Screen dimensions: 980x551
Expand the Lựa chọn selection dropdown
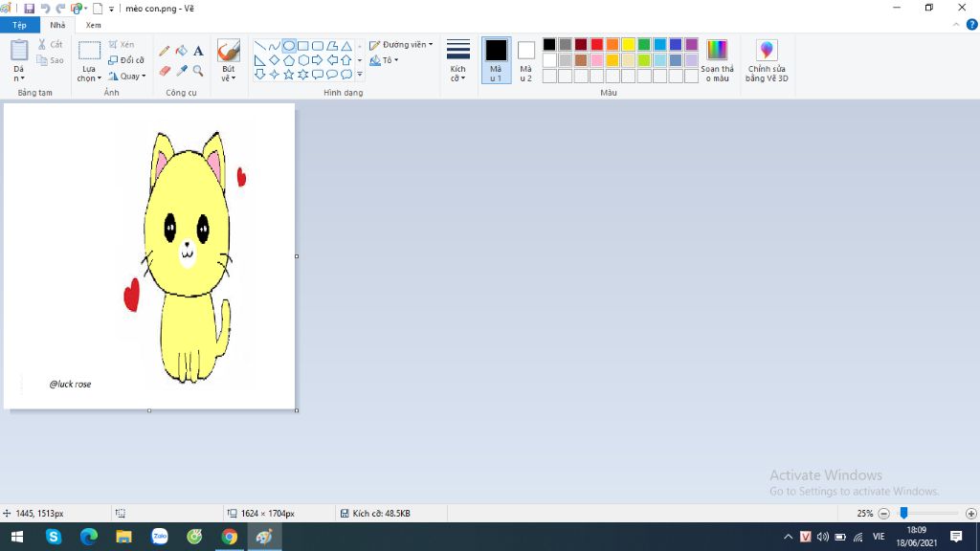point(89,74)
